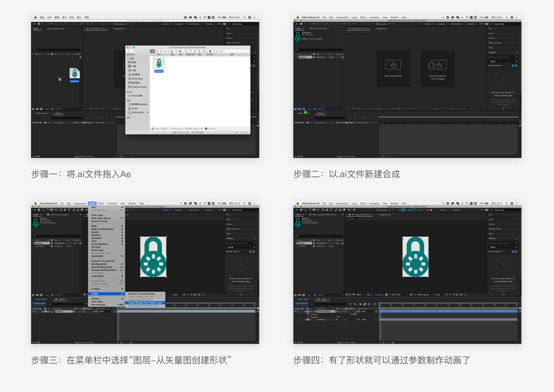Click the Finder search field in step one
Screen dimensions: 554x392
tap(232, 51)
